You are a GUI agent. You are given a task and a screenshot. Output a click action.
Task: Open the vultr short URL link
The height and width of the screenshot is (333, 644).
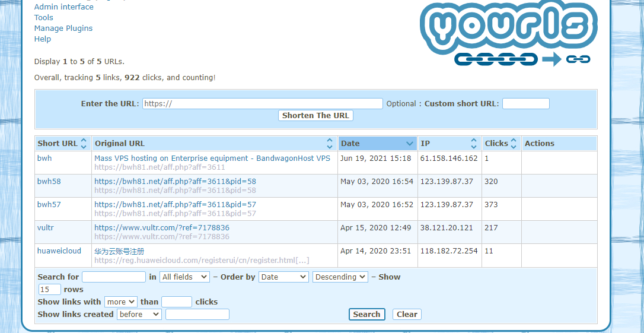[x=45, y=227]
